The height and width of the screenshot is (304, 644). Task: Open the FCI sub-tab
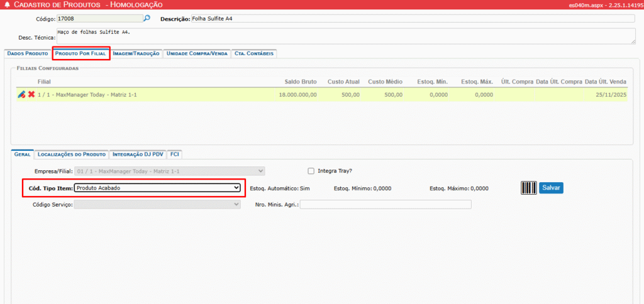174,154
